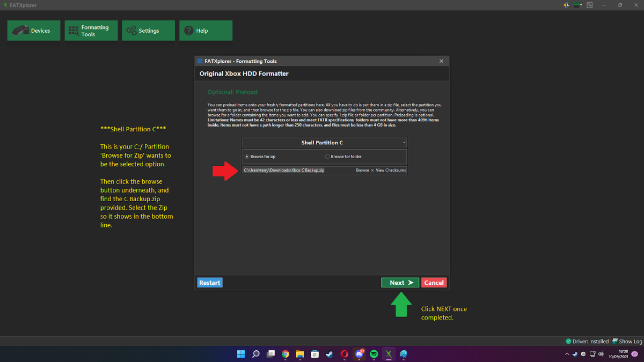Image resolution: width=644 pixels, height=362 pixels.
Task: Open the color scheme dropdown in title bar
Action: (x=578, y=5)
